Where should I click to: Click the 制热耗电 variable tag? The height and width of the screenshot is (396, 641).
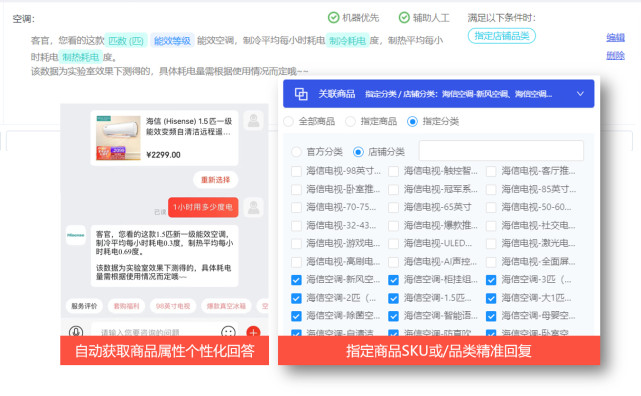[81, 57]
